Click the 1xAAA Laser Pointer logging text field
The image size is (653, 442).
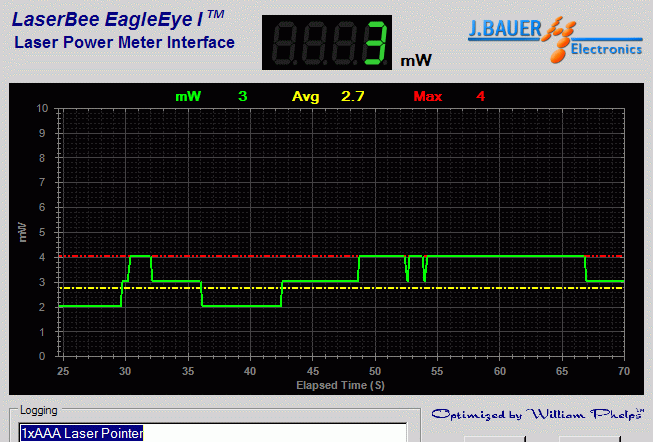point(212,433)
